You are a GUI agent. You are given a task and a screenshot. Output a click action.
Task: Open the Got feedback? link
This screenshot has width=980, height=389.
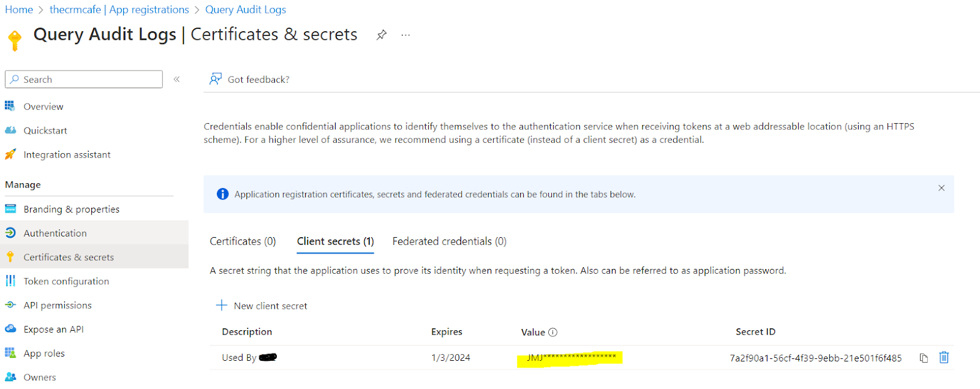258,80
